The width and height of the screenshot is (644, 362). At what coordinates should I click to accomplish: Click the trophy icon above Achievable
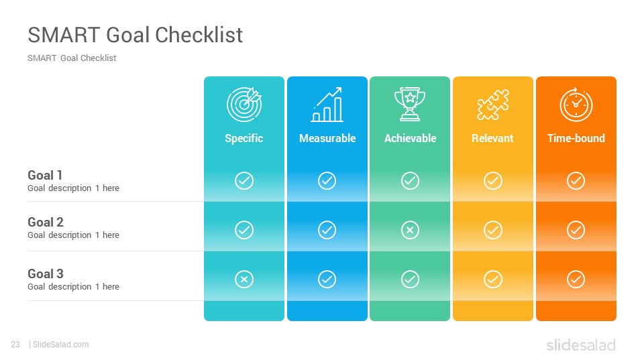410,105
